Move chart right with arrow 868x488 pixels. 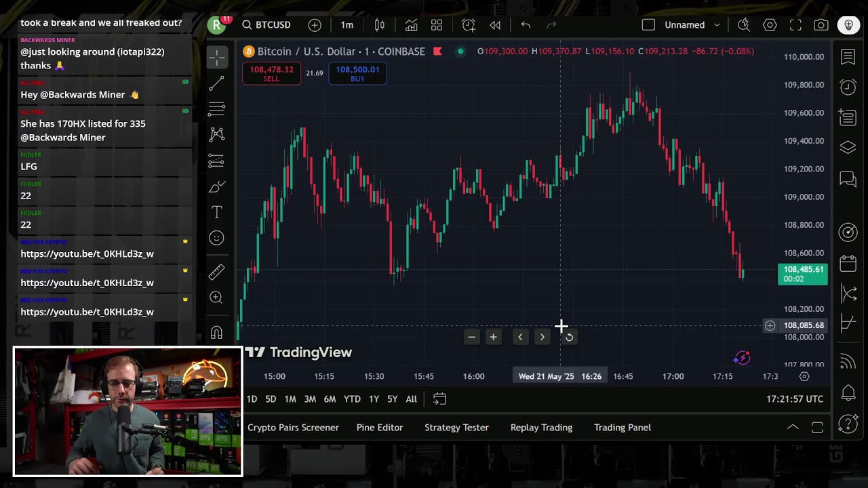coord(542,337)
